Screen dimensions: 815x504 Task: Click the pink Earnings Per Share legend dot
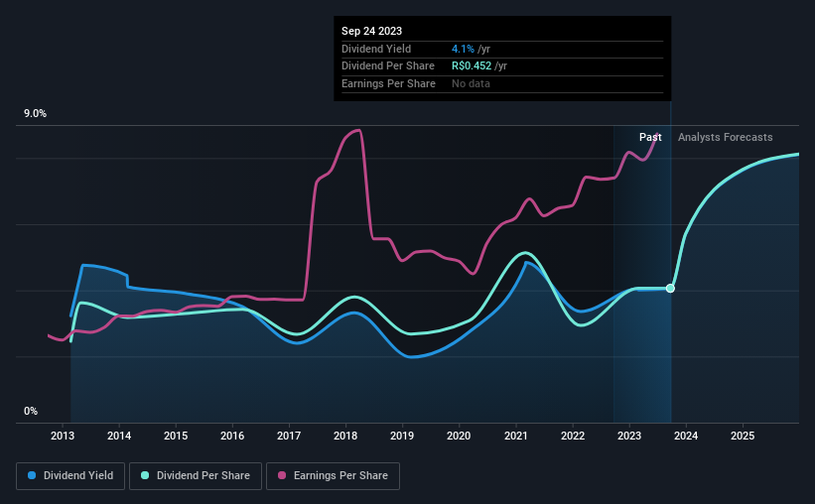[x=282, y=475]
